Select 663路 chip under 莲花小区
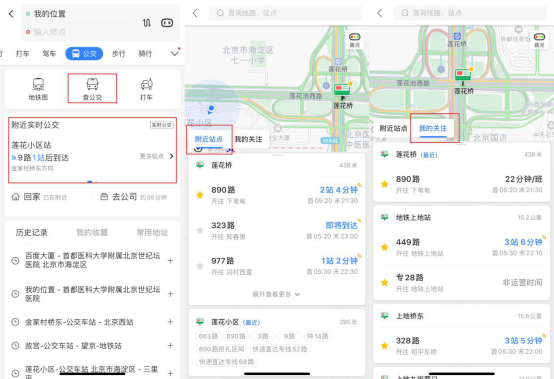The width and height of the screenshot is (554, 379). click(208, 336)
